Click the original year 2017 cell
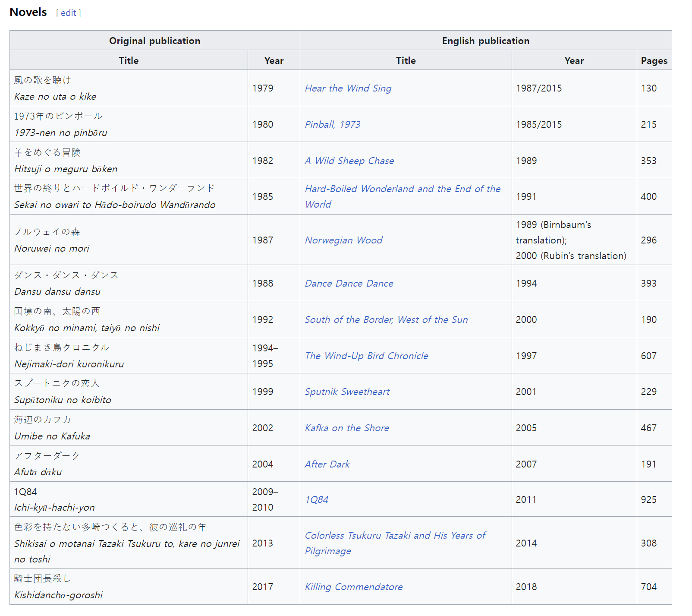 tap(274, 587)
